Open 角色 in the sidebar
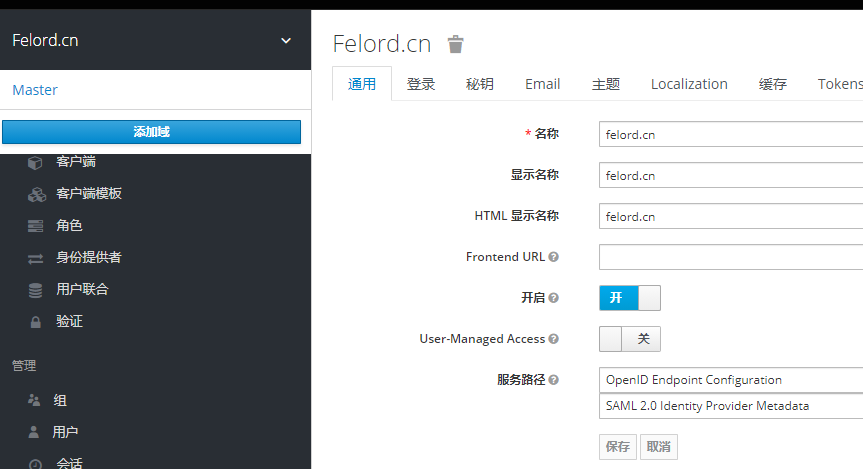863x469 pixels. [69, 226]
